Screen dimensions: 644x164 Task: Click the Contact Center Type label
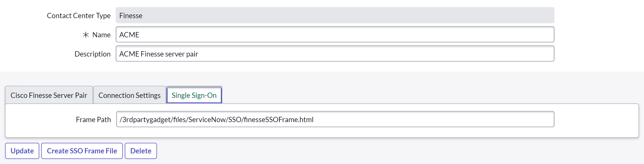click(x=78, y=16)
